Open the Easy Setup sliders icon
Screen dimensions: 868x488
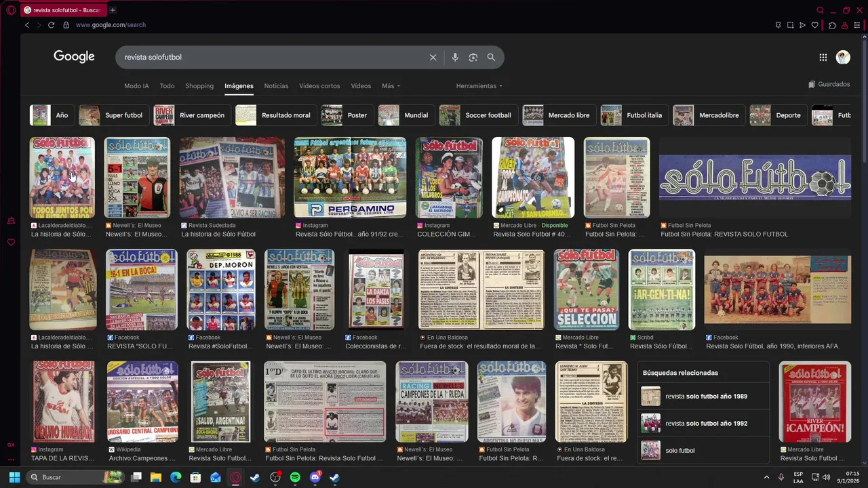(857, 25)
